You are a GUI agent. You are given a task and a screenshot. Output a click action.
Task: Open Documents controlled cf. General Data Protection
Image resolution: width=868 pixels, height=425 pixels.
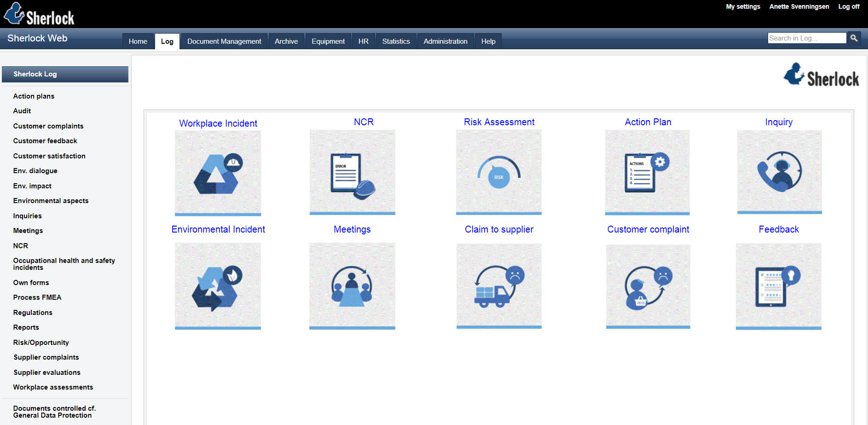pyautogui.click(x=54, y=412)
